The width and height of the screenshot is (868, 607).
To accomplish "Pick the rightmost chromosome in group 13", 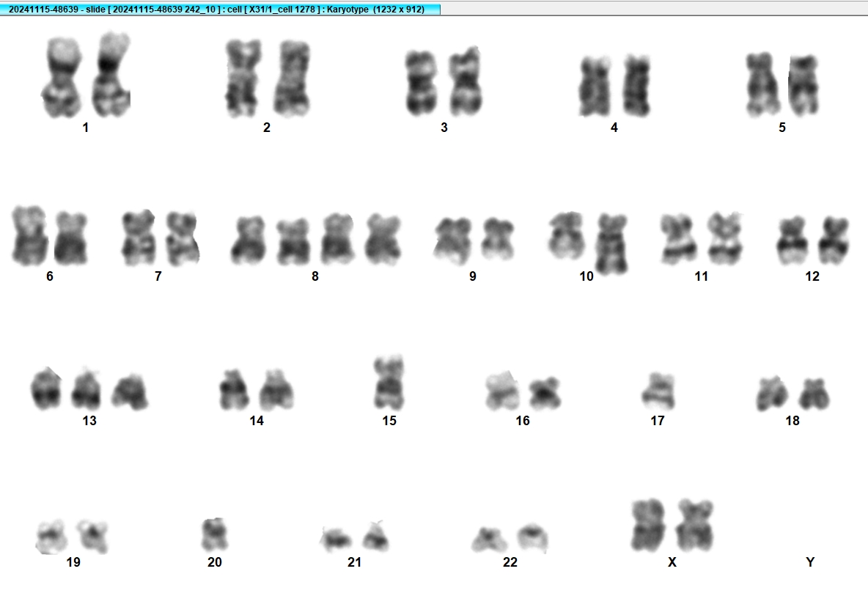I will coord(130,391).
